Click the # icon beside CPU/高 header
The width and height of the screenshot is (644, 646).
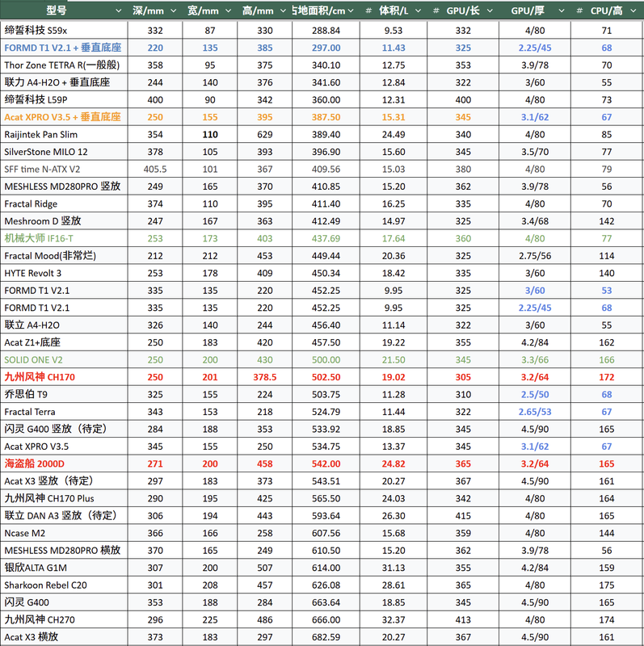click(579, 10)
